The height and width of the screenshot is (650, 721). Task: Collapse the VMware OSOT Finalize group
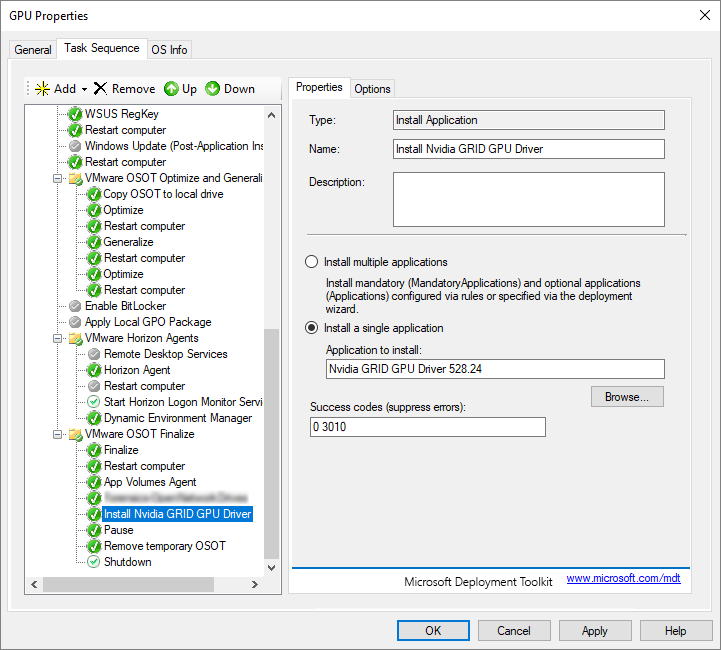click(59, 434)
